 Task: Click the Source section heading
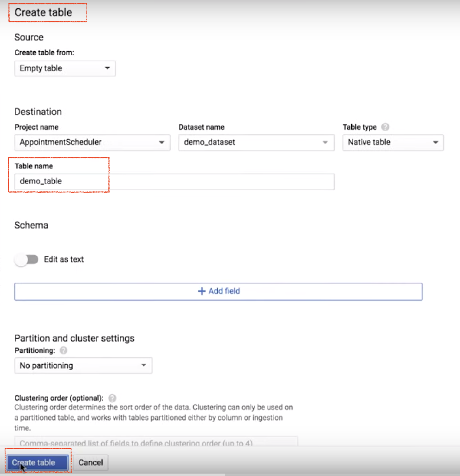click(29, 37)
